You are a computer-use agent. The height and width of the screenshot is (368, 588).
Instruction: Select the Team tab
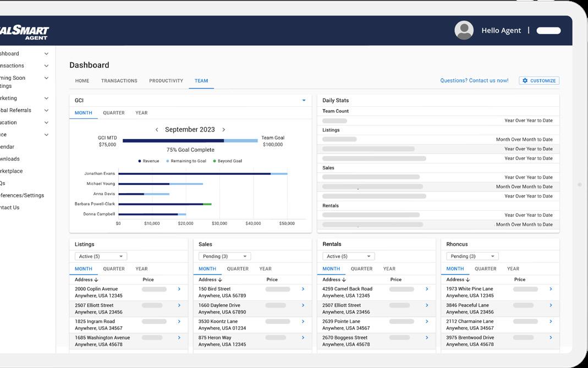[x=201, y=81]
